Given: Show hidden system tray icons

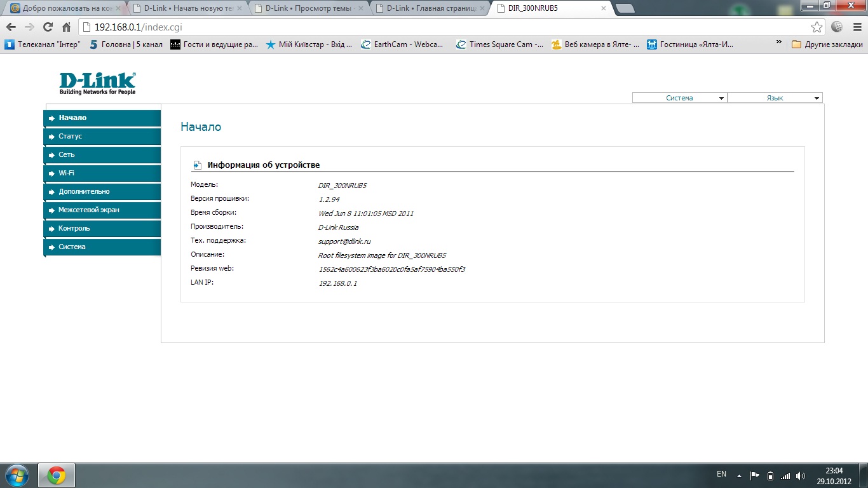Looking at the screenshot, I should [x=739, y=475].
